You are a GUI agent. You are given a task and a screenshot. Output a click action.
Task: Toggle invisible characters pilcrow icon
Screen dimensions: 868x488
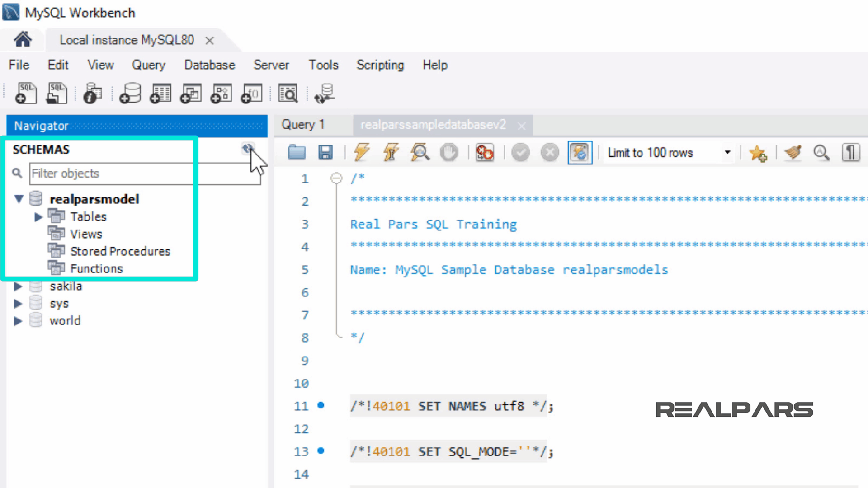[851, 153]
